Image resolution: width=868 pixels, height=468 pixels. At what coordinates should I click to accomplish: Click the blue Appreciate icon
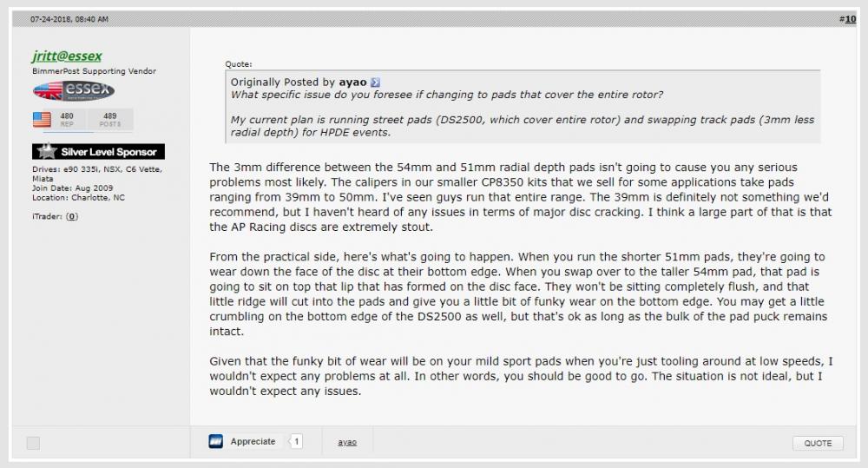pyautogui.click(x=216, y=441)
